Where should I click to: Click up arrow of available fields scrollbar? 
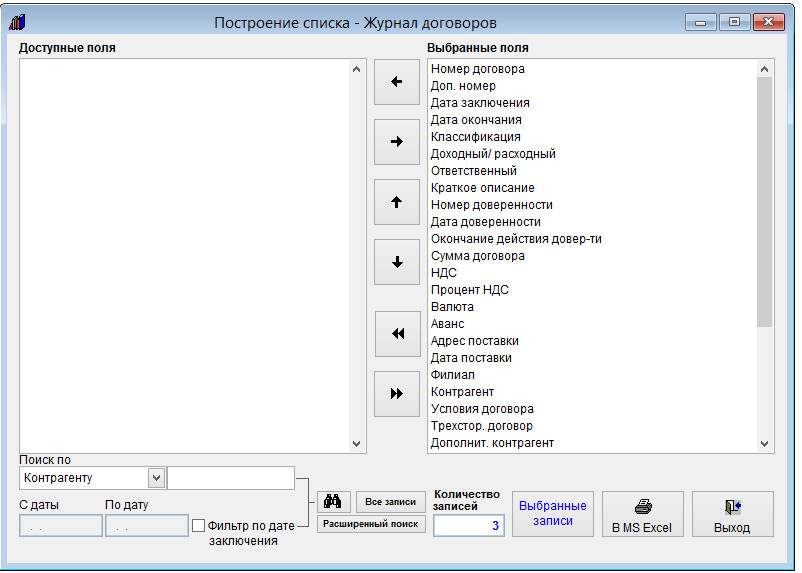pyautogui.click(x=357, y=69)
